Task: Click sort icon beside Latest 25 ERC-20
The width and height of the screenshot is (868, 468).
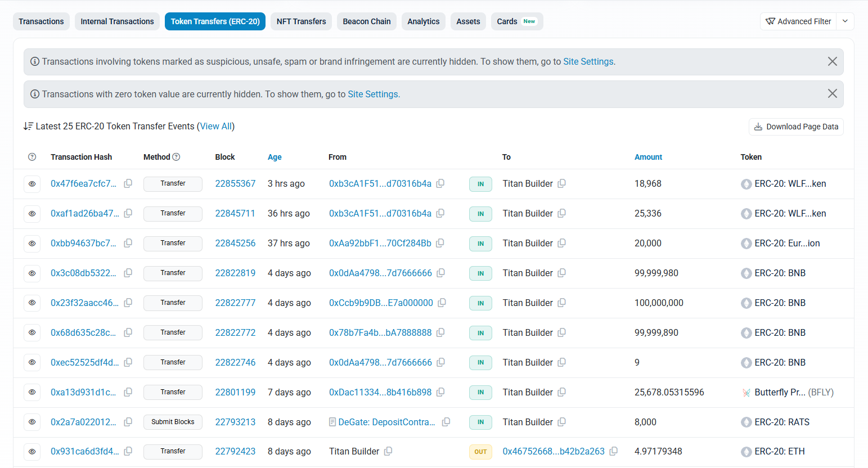Action: click(28, 127)
